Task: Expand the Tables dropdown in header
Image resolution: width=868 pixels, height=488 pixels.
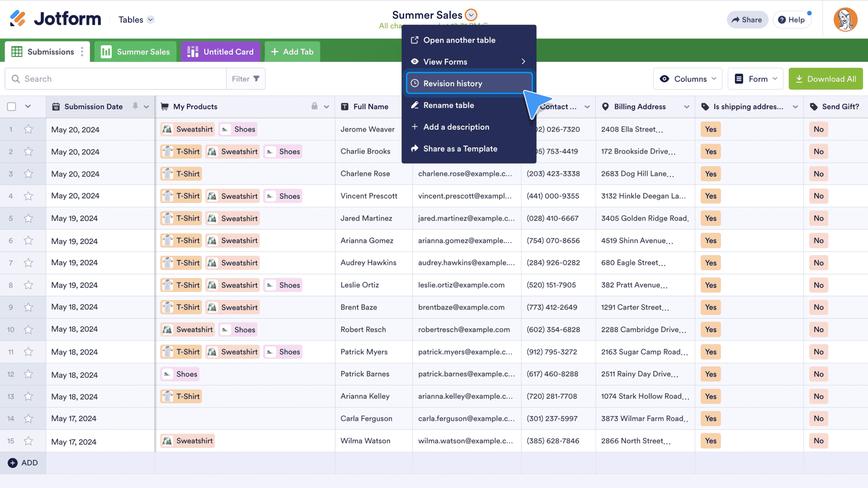Action: click(151, 19)
